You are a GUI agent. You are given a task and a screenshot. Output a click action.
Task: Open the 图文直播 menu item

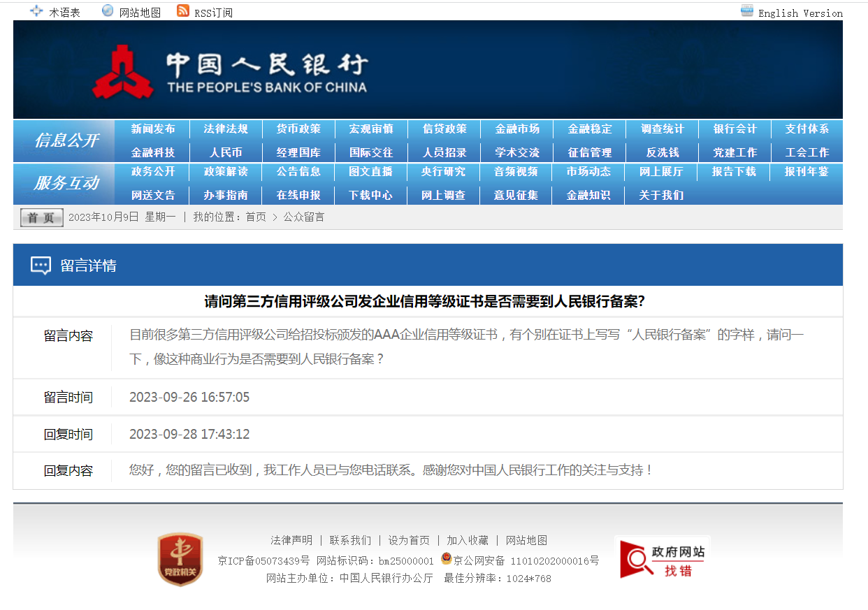click(x=371, y=172)
